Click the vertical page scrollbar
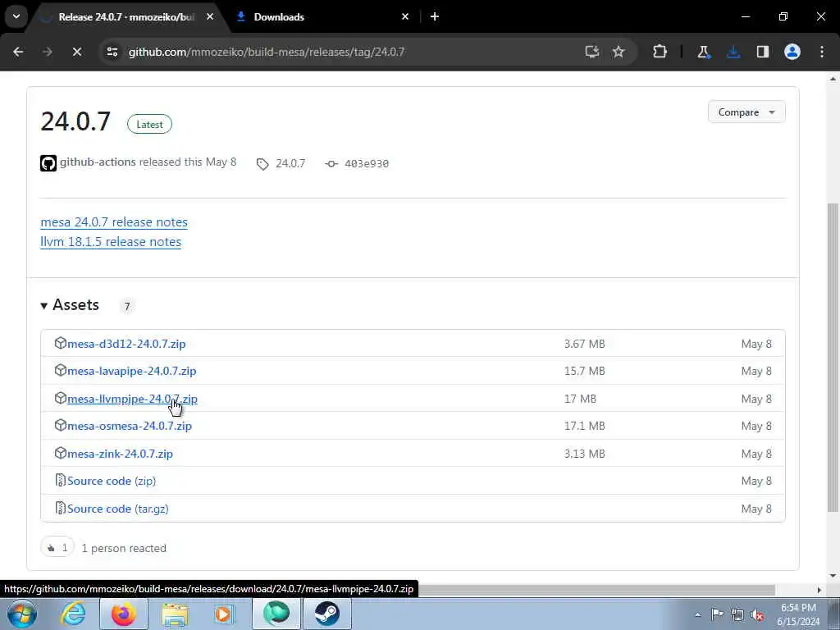Viewport: 840px width, 630px height. coord(833,356)
